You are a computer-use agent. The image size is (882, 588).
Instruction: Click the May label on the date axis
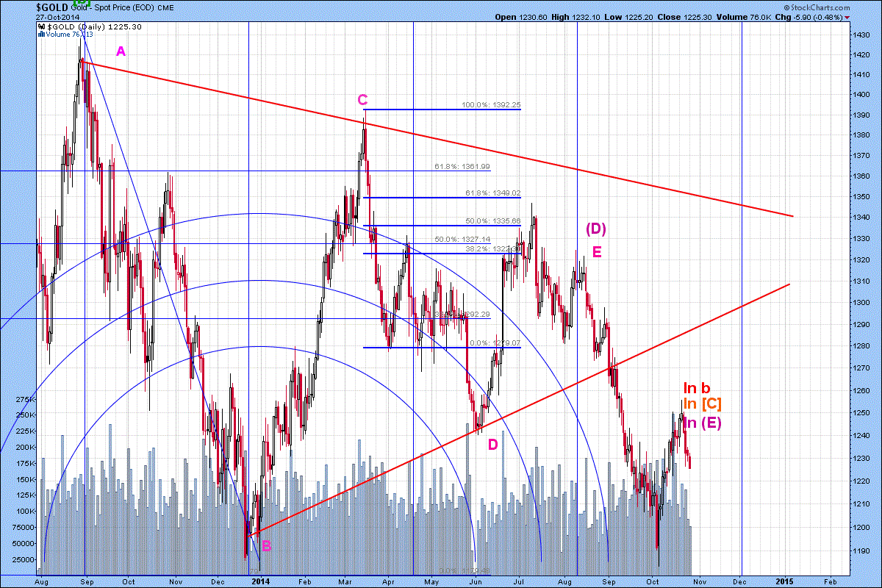pyautogui.click(x=431, y=581)
